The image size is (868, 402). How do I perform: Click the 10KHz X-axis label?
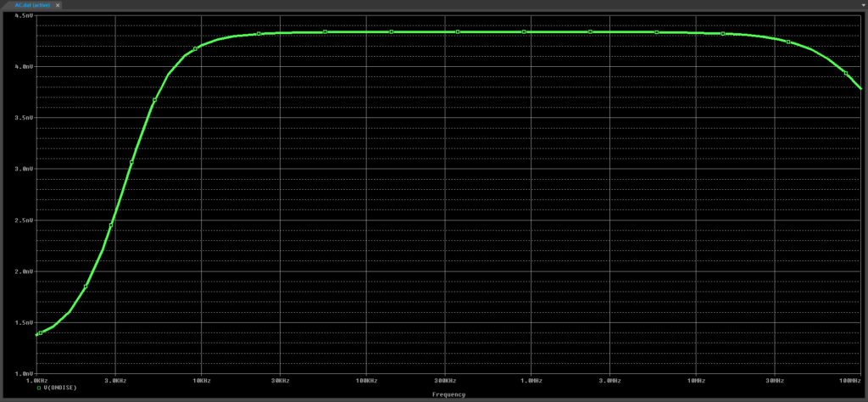pos(201,381)
